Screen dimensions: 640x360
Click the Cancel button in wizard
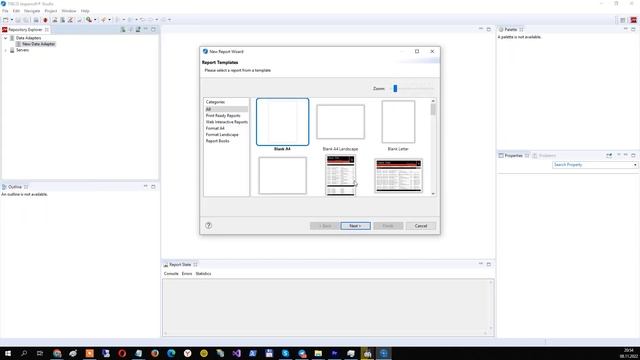coord(421,226)
